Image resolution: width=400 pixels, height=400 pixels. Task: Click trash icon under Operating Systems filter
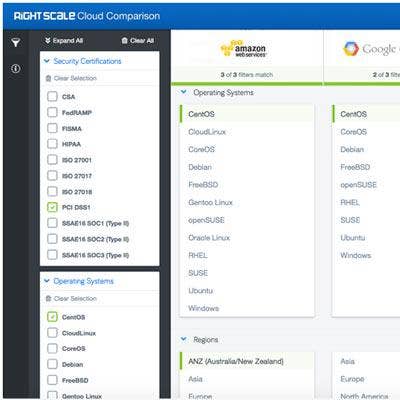coord(48,298)
